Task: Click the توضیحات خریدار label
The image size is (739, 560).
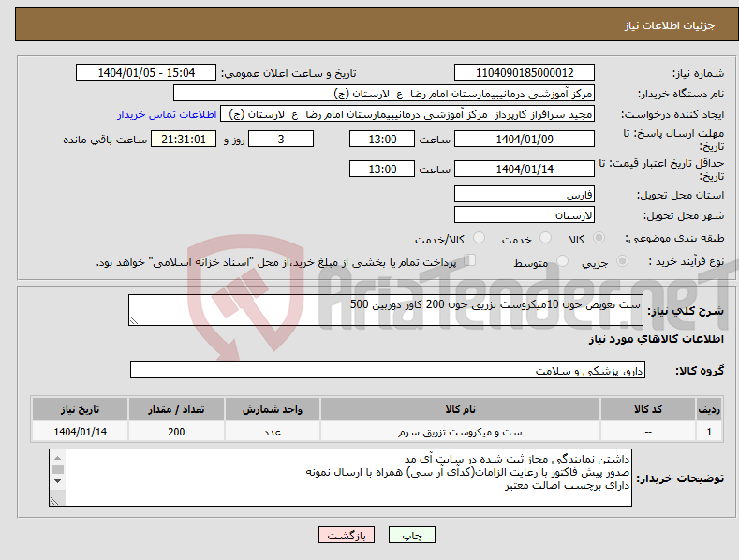Action: pyautogui.click(x=680, y=479)
